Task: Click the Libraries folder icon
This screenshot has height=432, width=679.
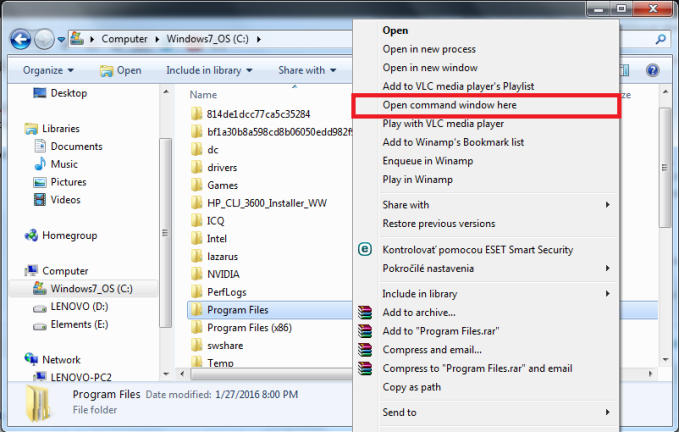Action: pyautogui.click(x=31, y=129)
